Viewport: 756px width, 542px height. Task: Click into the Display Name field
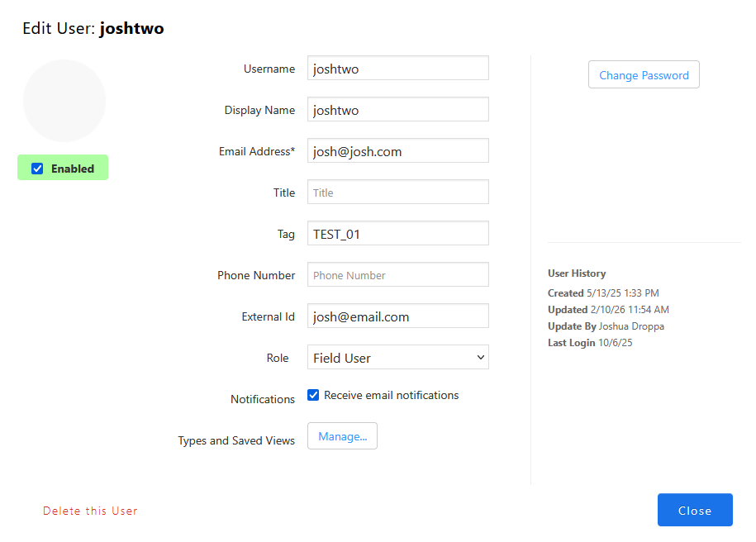(x=397, y=110)
